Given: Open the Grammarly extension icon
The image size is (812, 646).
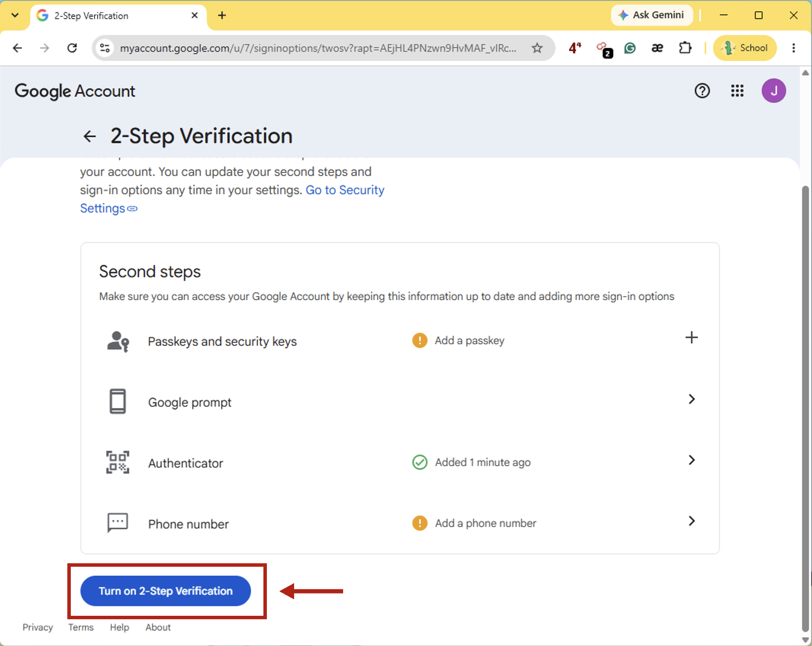Looking at the screenshot, I should pos(630,48).
